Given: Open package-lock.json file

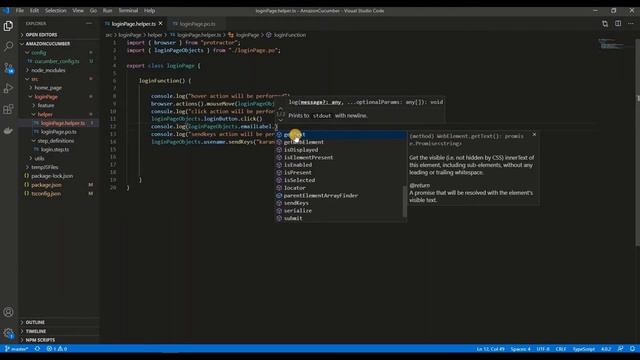Looking at the screenshot, I should (x=52, y=176).
